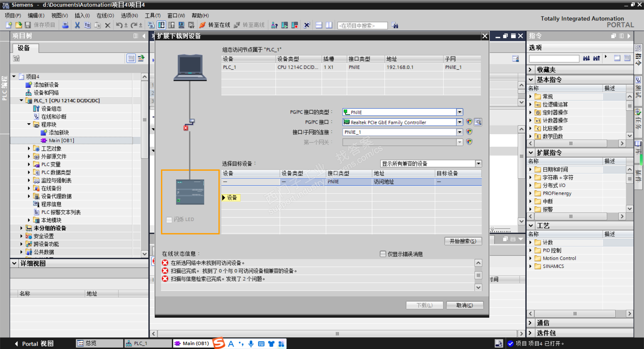Open the 在线(O) menu
The height and width of the screenshot is (349, 644).
(105, 15)
